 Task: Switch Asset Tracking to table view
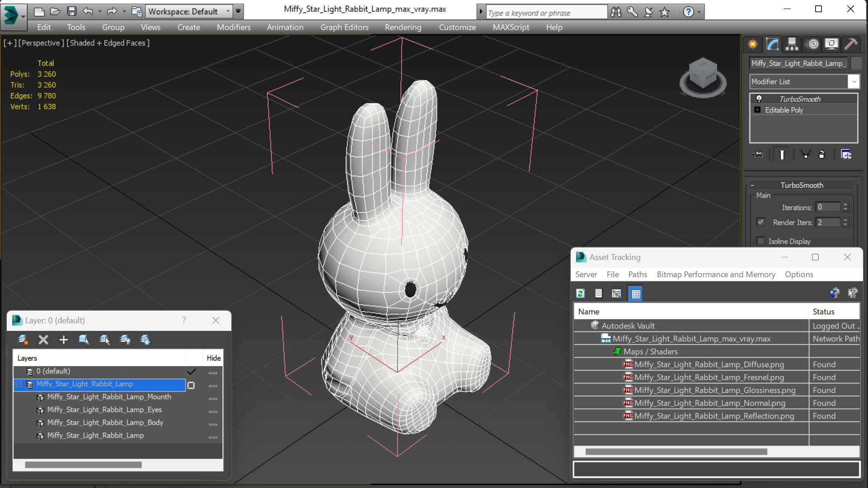(635, 293)
